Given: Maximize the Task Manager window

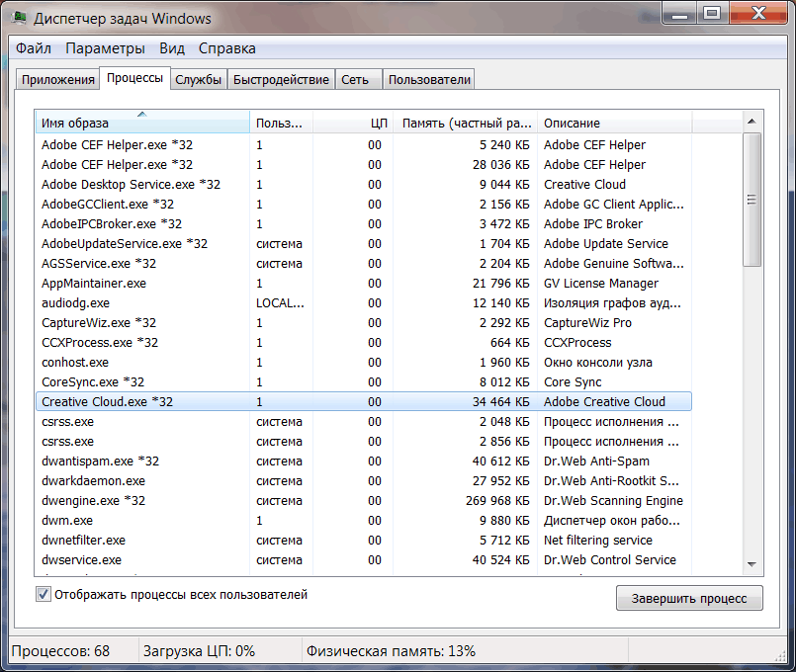Looking at the screenshot, I should 712,13.
